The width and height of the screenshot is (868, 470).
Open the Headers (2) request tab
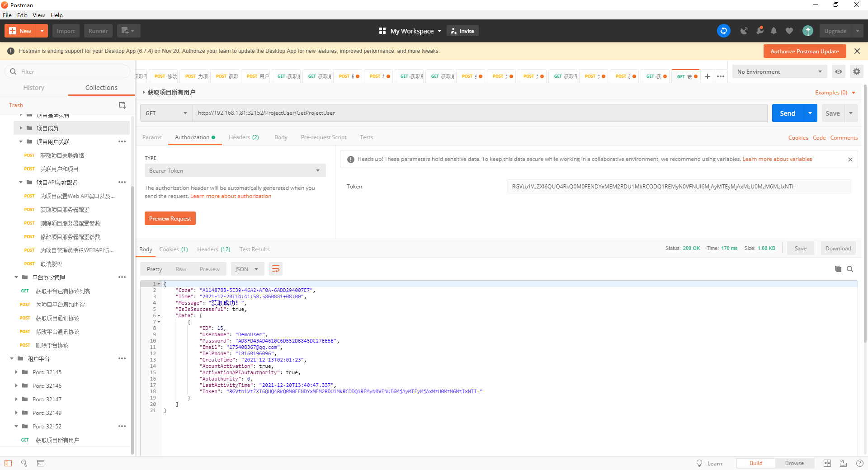(x=244, y=137)
